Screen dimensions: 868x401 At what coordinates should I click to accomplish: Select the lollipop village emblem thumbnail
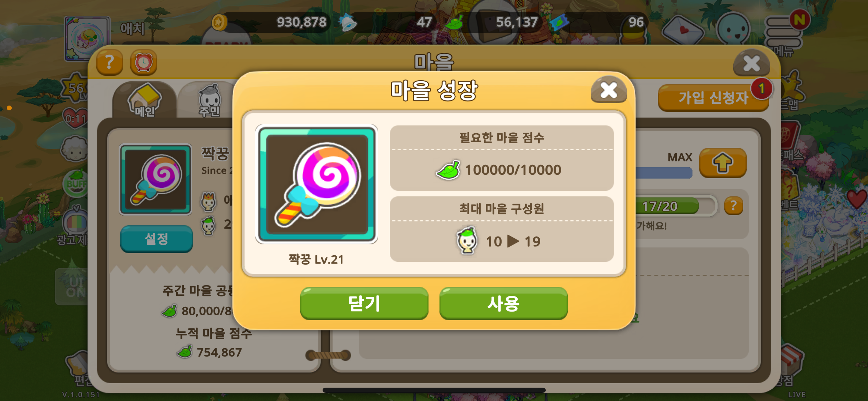coord(155,180)
